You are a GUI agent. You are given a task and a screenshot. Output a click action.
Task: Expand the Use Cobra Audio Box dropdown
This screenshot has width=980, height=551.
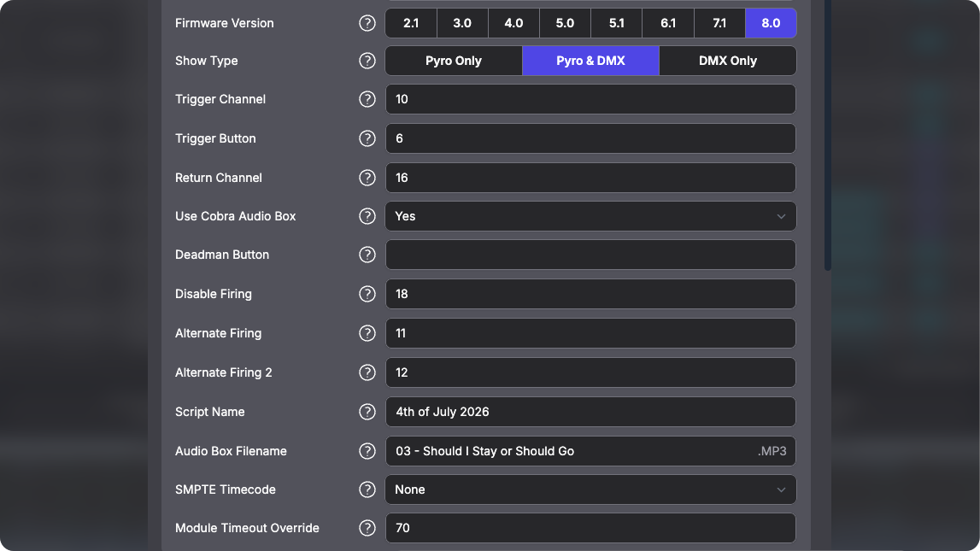590,216
